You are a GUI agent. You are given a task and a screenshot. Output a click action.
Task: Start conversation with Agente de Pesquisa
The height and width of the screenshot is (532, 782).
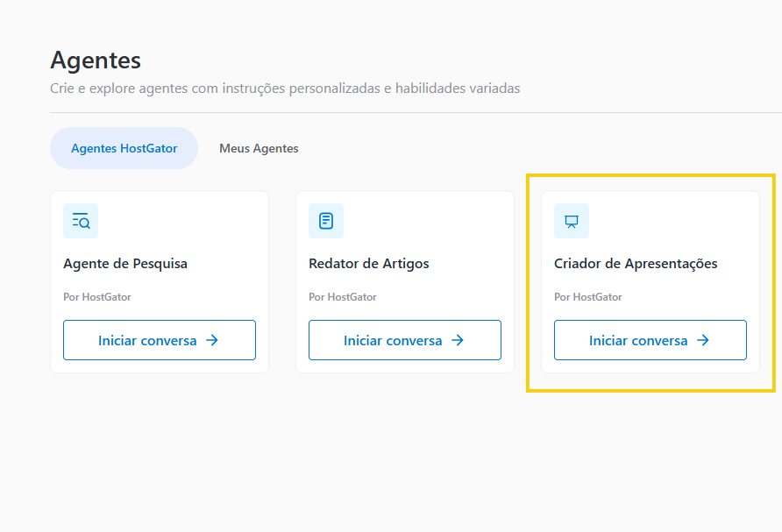(x=160, y=340)
